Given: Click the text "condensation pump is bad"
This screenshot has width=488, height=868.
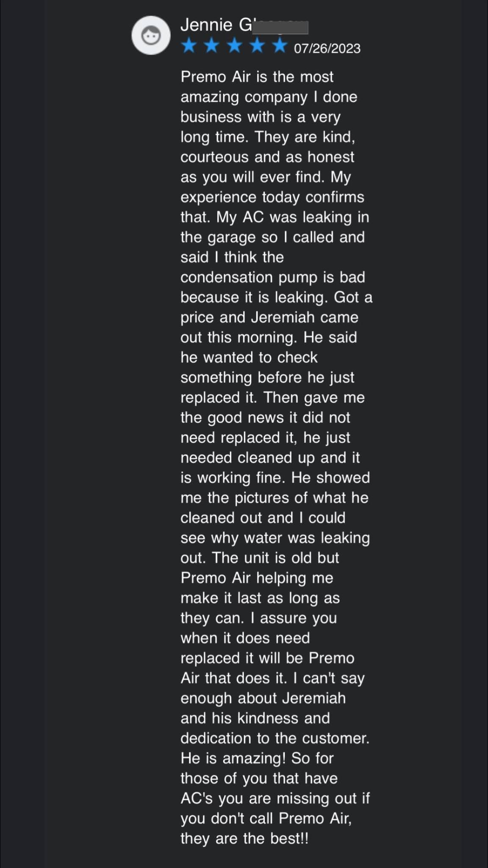Looking at the screenshot, I should pos(272,277).
